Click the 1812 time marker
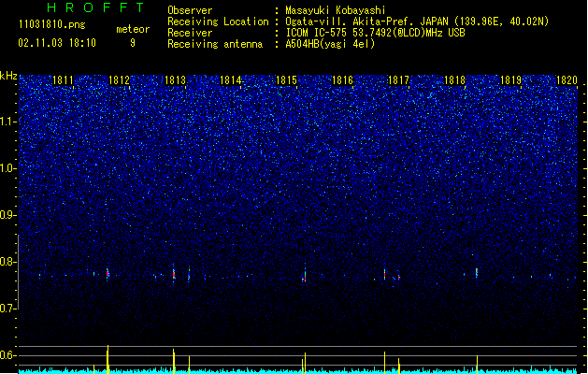Image resolution: width=588 pixels, height=374 pixels. tap(119, 80)
